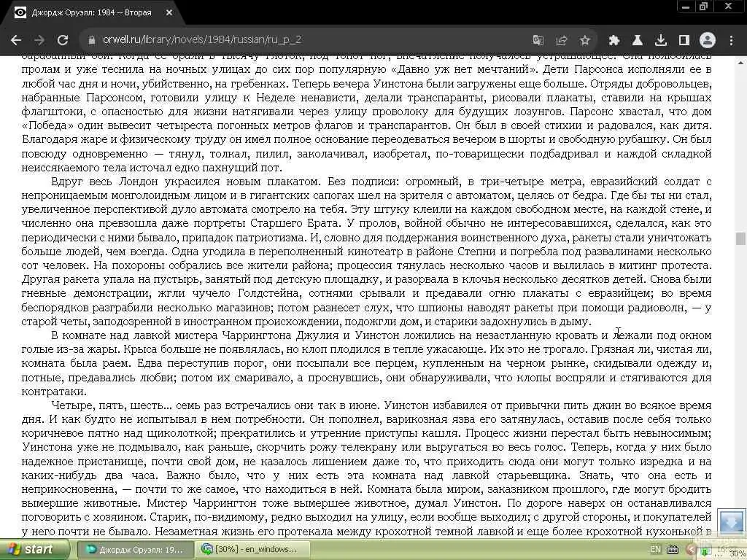The image size is (747, 560).
Task: Open the Translate this page icon
Action: tap(538, 40)
